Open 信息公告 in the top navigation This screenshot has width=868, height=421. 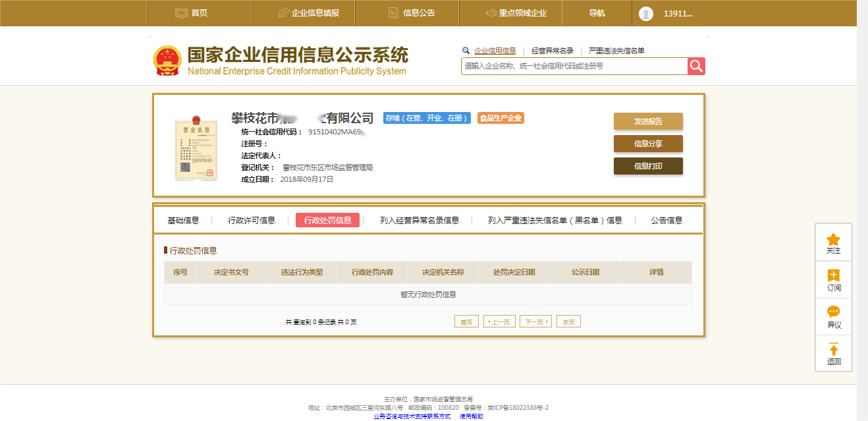[412, 13]
